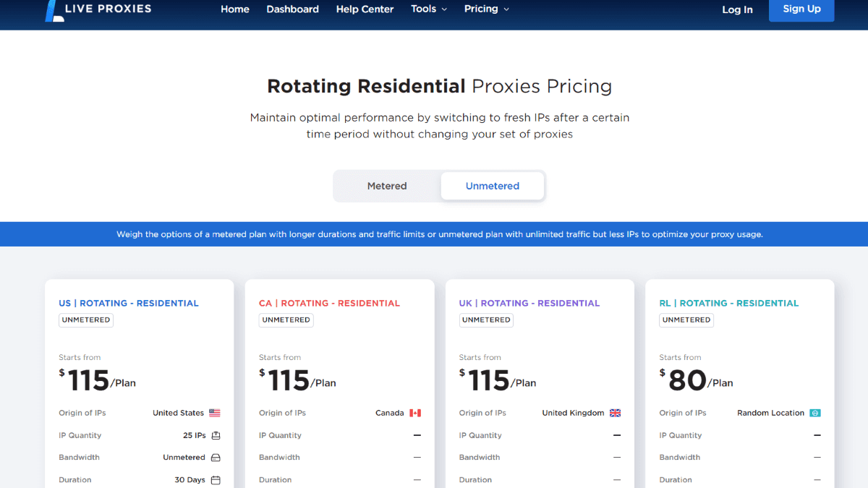Click the IP Quantity icon beside 25 IPs
The image size is (868, 488).
(216, 435)
